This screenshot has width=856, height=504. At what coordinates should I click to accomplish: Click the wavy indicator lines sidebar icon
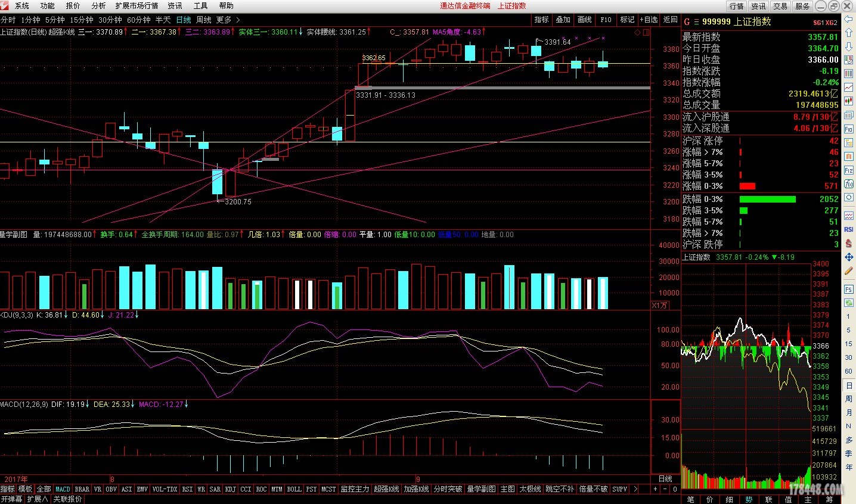849,215
